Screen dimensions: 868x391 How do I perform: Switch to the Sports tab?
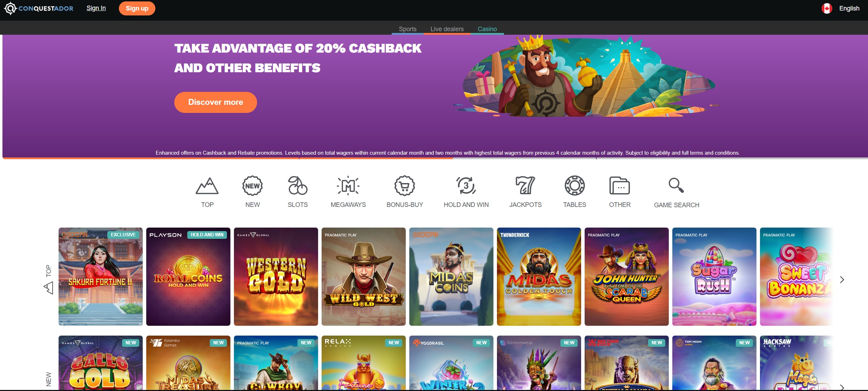tap(408, 29)
